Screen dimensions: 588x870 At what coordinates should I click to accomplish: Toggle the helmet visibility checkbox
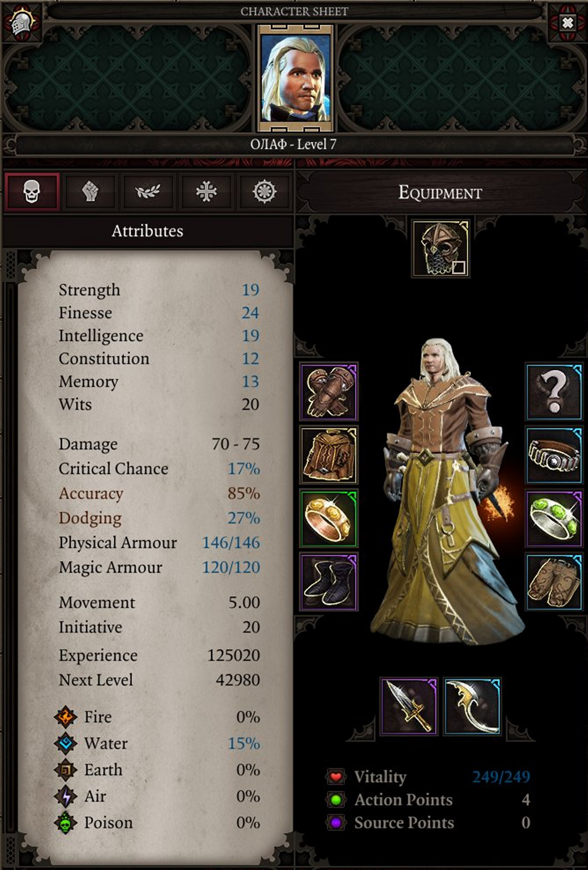pos(459,267)
